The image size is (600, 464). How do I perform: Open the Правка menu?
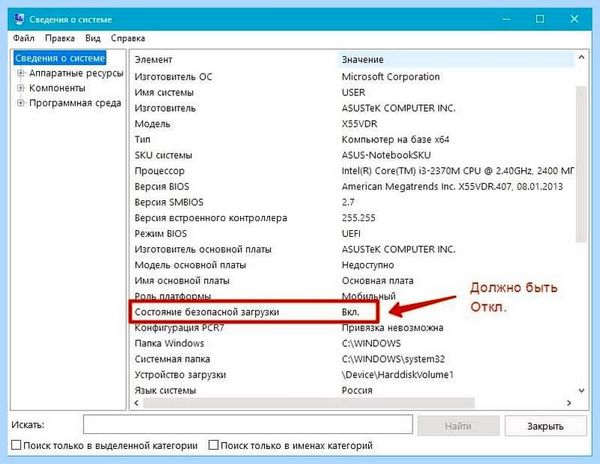[x=60, y=38]
